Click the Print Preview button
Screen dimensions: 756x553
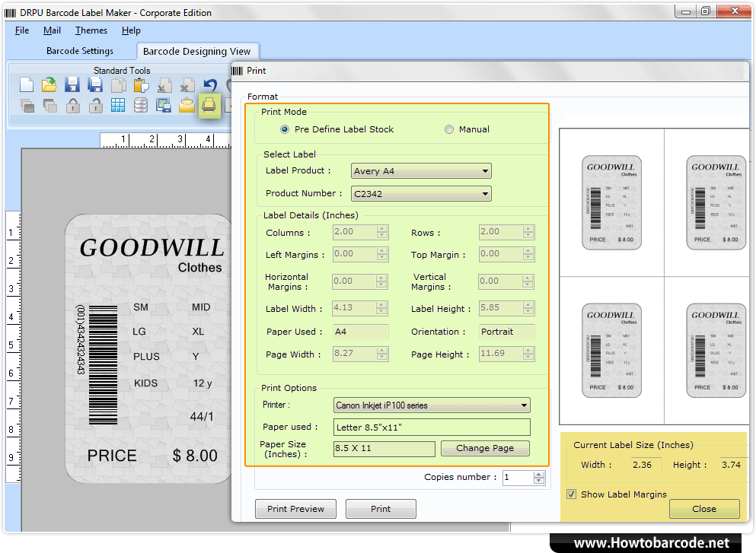tap(295, 508)
